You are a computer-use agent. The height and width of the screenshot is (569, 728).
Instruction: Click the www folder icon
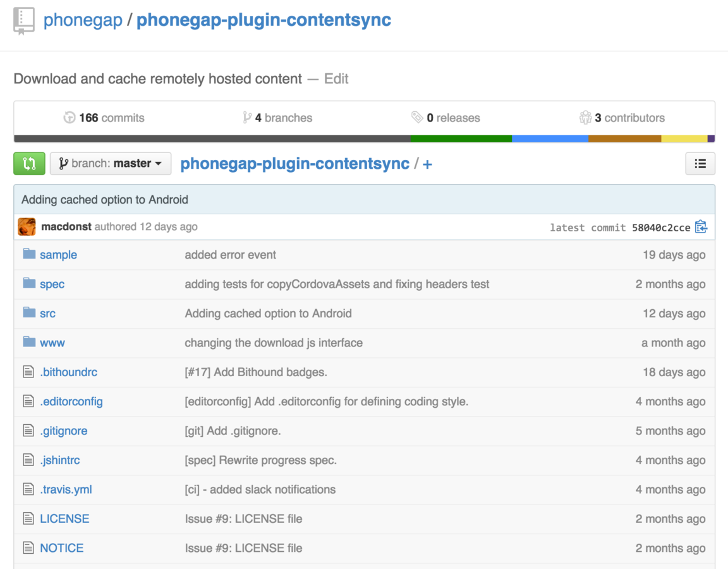(x=29, y=341)
